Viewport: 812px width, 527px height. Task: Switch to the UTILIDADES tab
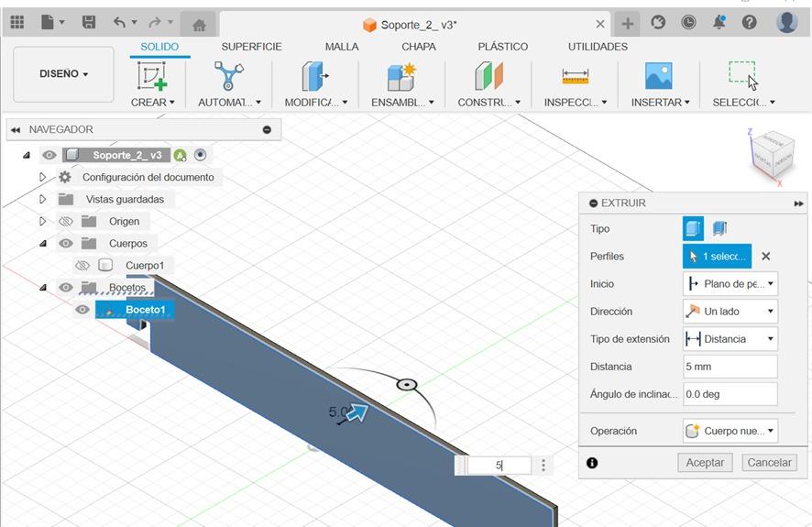click(x=598, y=47)
